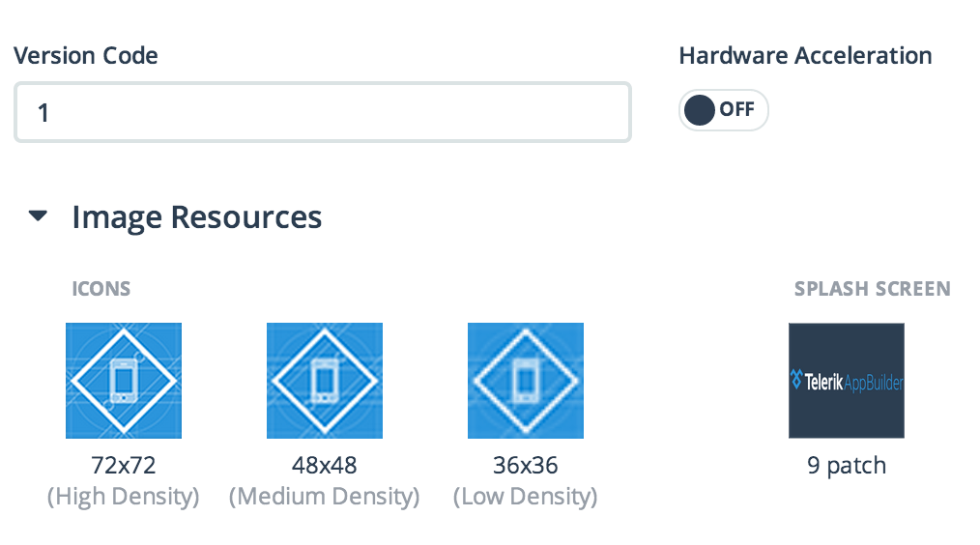This screenshot has width=980, height=545.
Task: Click the 36x36 size caption
Action: (526, 466)
